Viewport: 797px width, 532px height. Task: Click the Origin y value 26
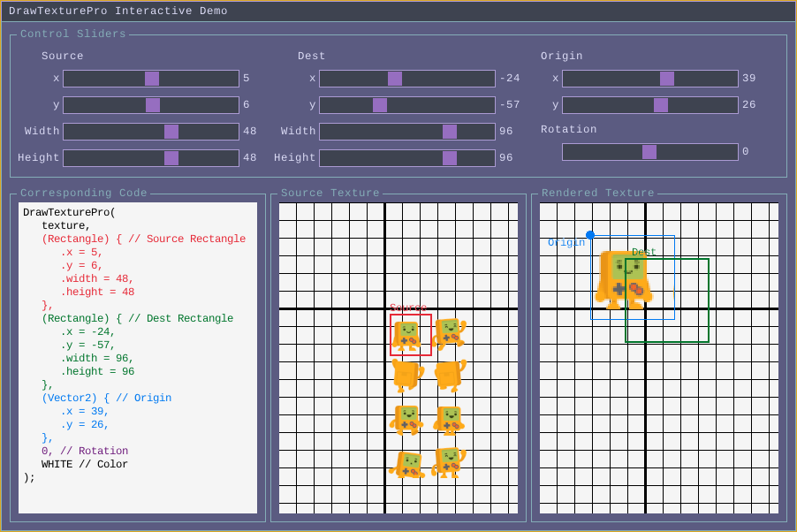click(x=748, y=105)
